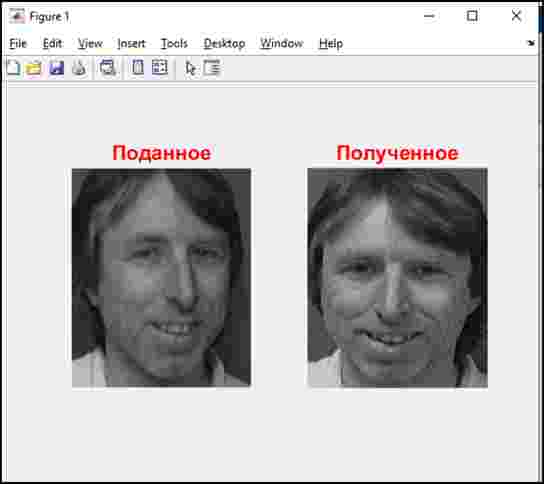
Task: Click the MATLAB figure icon in the title bar
Action: pyautogui.click(x=16, y=16)
